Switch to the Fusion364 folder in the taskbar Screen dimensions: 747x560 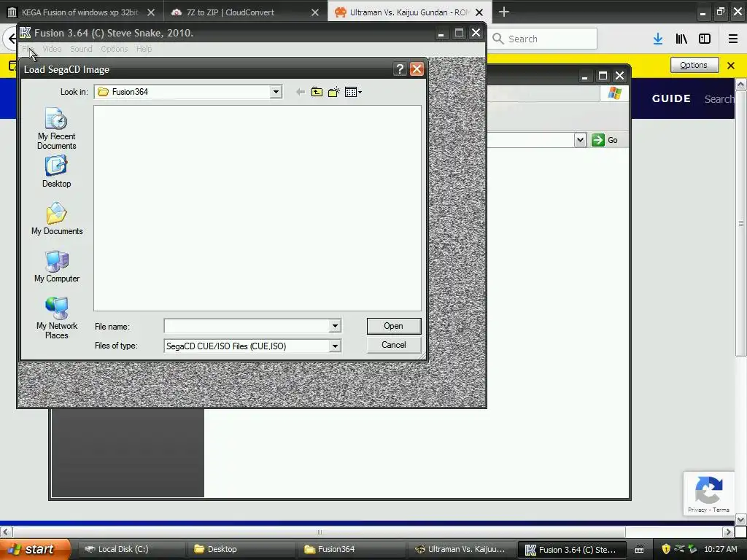pyautogui.click(x=352, y=550)
